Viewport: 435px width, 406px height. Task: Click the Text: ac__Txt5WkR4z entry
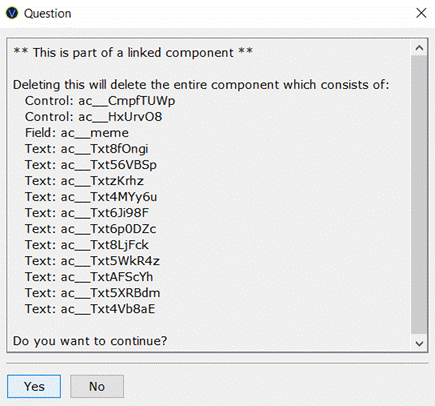92,261
